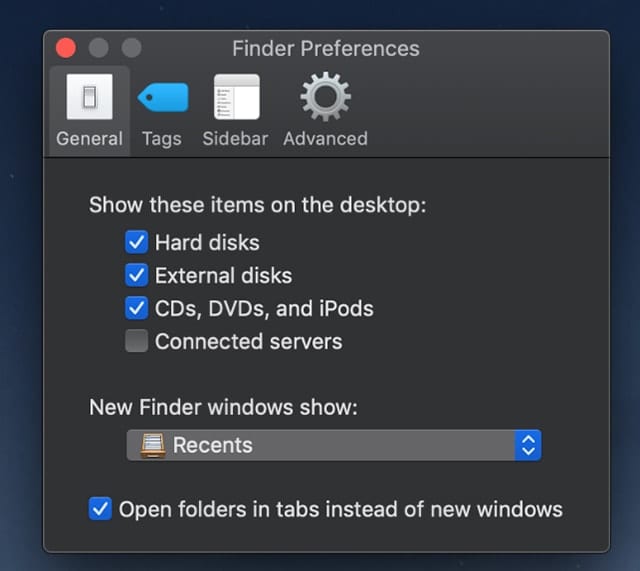The image size is (640, 571).
Task: Click the Connected servers label text
Action: tap(248, 341)
